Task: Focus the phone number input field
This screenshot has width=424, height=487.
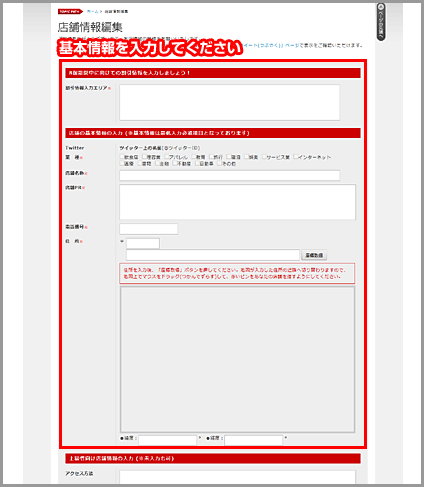Action: pyautogui.click(x=148, y=229)
